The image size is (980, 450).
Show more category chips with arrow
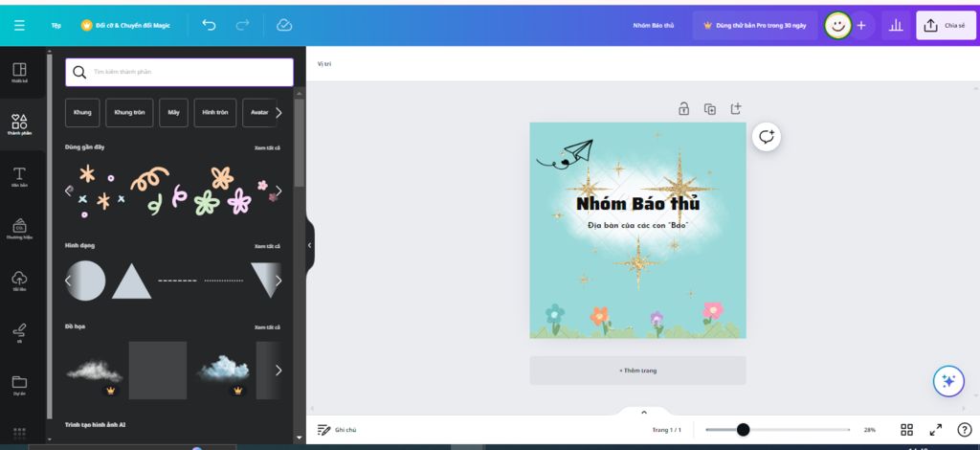(x=278, y=113)
